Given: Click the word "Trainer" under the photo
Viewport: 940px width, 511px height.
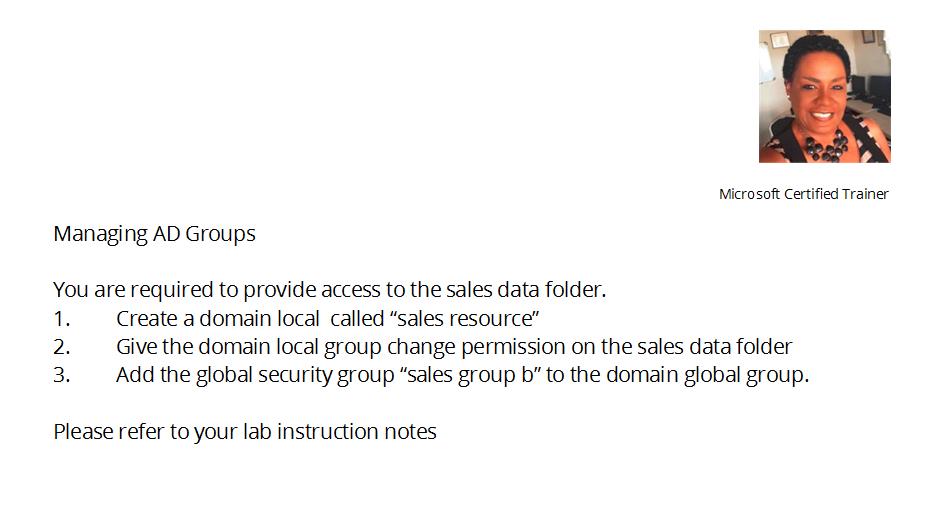Looking at the screenshot, I should click(865, 194).
